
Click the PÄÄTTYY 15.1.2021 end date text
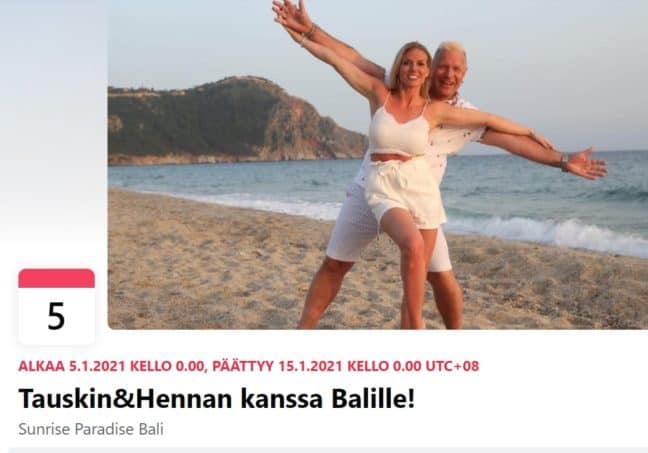click(277, 366)
